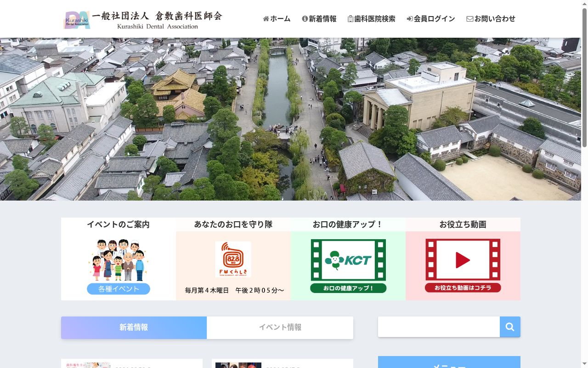Open the ホーム menu item

pos(277,19)
